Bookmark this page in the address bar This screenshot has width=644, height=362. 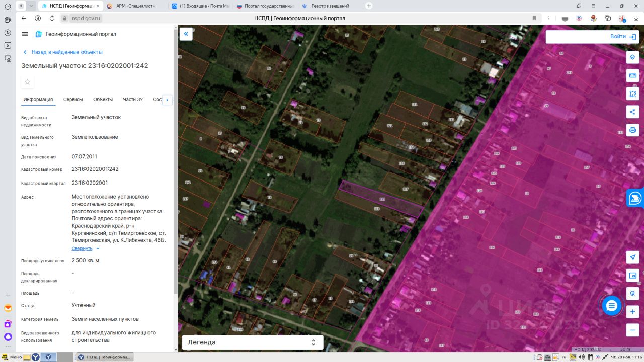(534, 18)
